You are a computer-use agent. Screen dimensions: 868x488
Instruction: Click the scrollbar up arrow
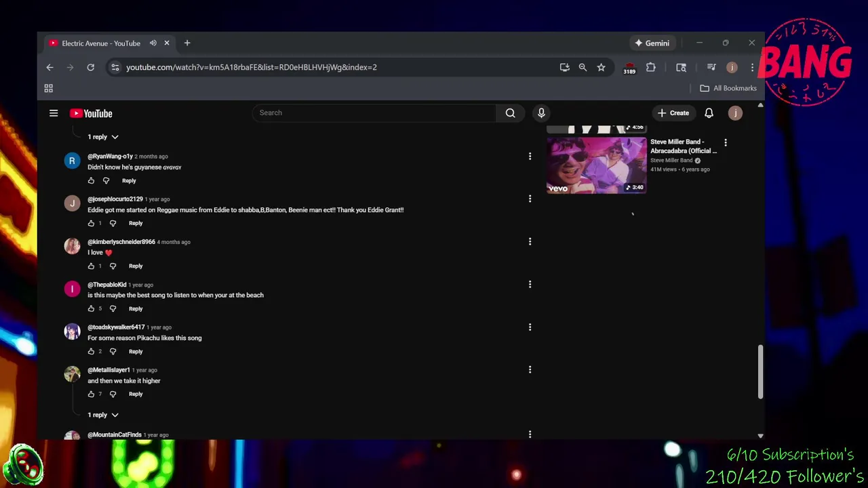[760, 105]
